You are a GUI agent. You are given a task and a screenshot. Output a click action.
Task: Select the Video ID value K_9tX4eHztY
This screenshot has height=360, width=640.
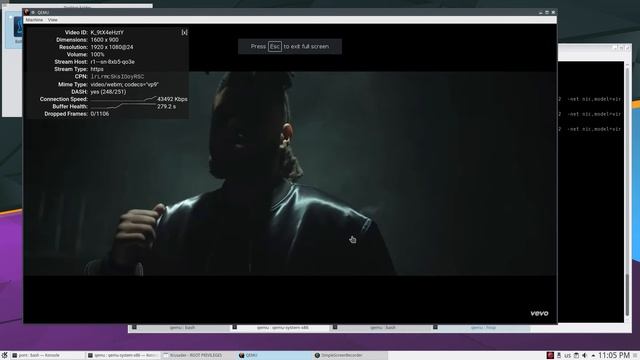click(x=107, y=32)
